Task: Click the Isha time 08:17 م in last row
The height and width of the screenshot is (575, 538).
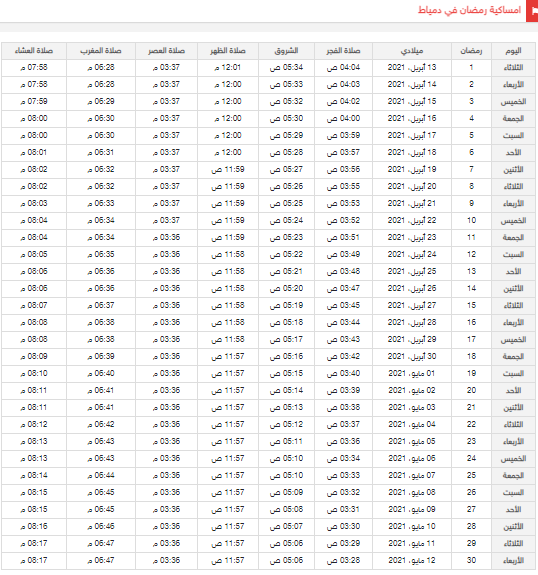Action: pyautogui.click(x=34, y=560)
